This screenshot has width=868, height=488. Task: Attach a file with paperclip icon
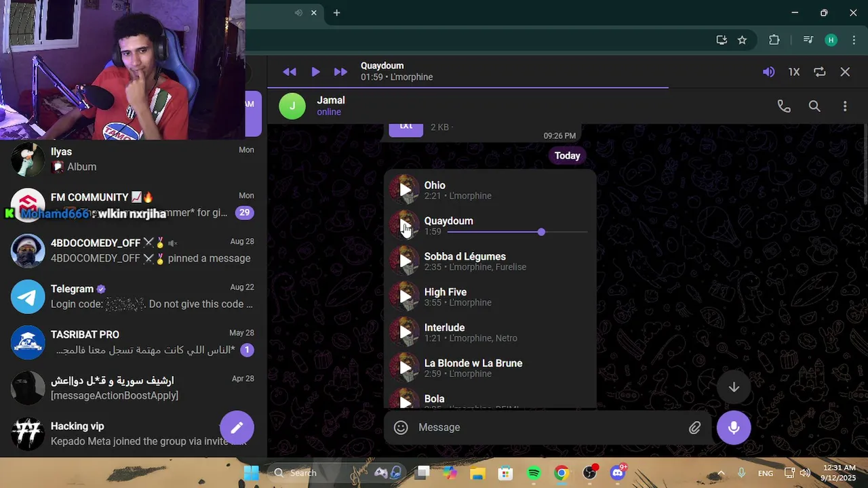pos(694,428)
